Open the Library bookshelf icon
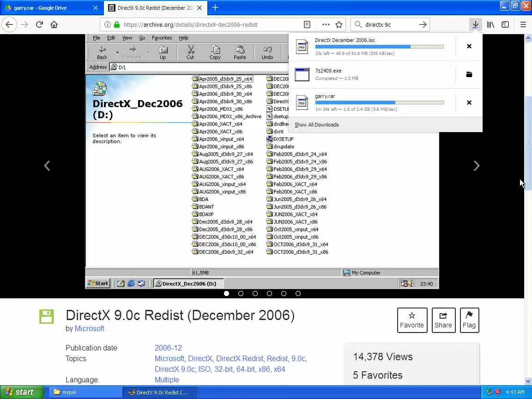The height and width of the screenshot is (399, 532). pos(490,24)
